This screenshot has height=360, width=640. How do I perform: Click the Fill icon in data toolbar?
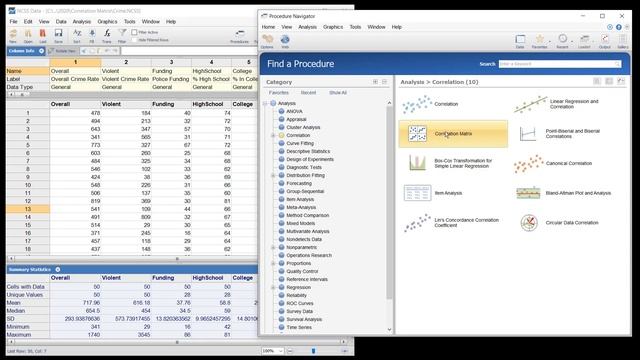[x=92, y=36]
